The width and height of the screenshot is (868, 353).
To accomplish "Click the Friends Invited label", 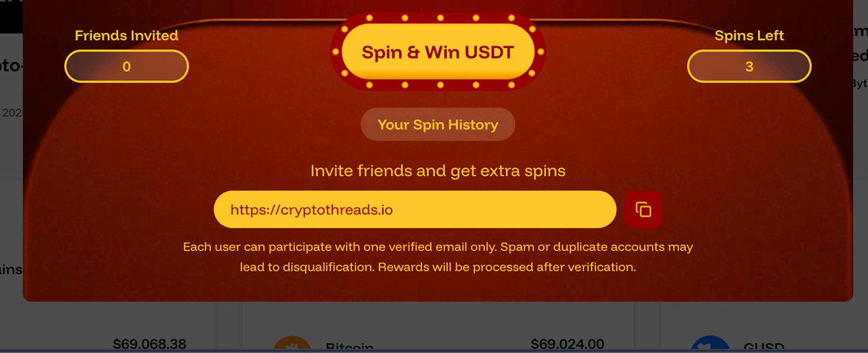I will (126, 36).
